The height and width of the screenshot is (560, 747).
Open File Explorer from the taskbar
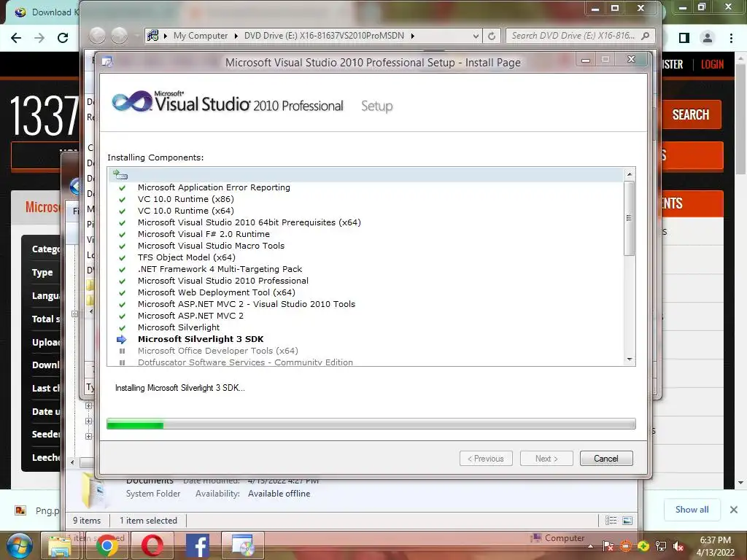61,545
